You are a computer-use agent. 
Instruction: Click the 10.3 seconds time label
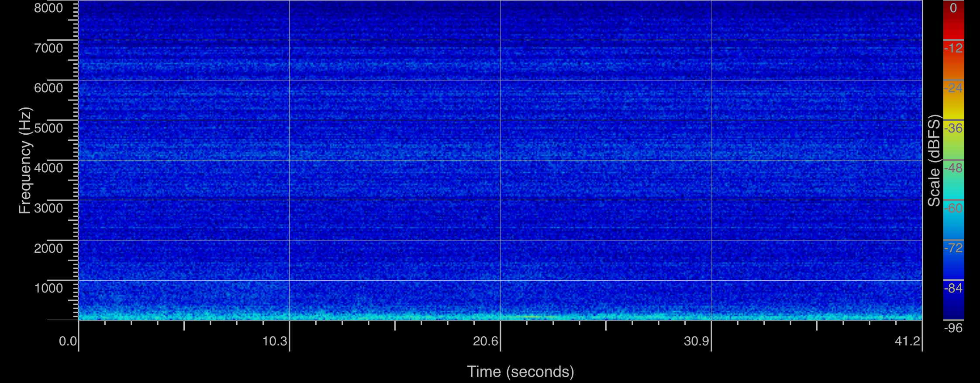275,341
